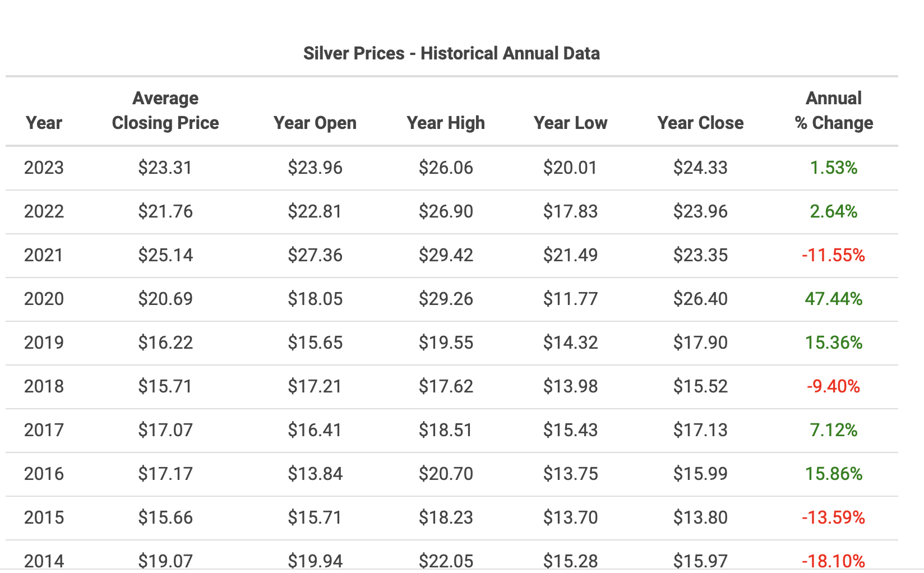This screenshot has width=924, height=573.
Task: Select the 2017 Year Close value $17.13
Action: click(x=700, y=430)
